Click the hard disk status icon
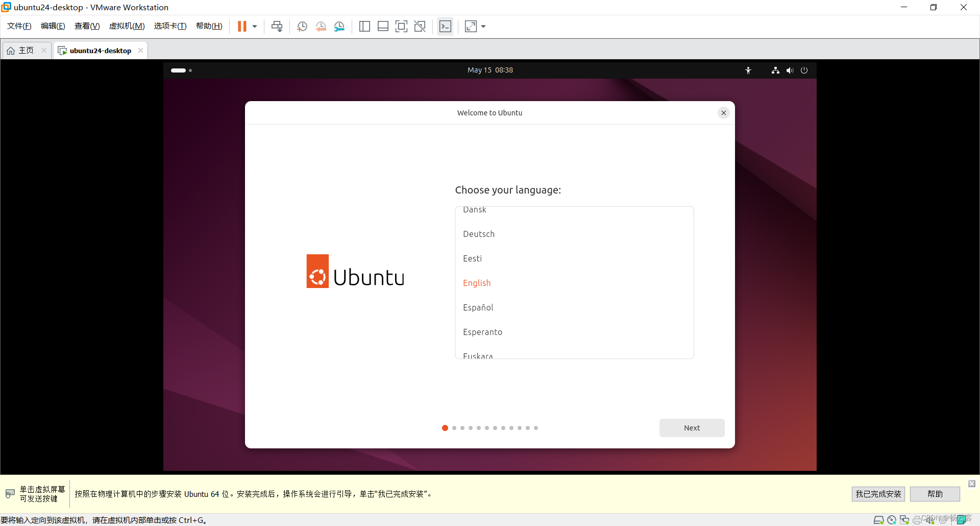The width and height of the screenshot is (980, 526). pyautogui.click(x=879, y=520)
